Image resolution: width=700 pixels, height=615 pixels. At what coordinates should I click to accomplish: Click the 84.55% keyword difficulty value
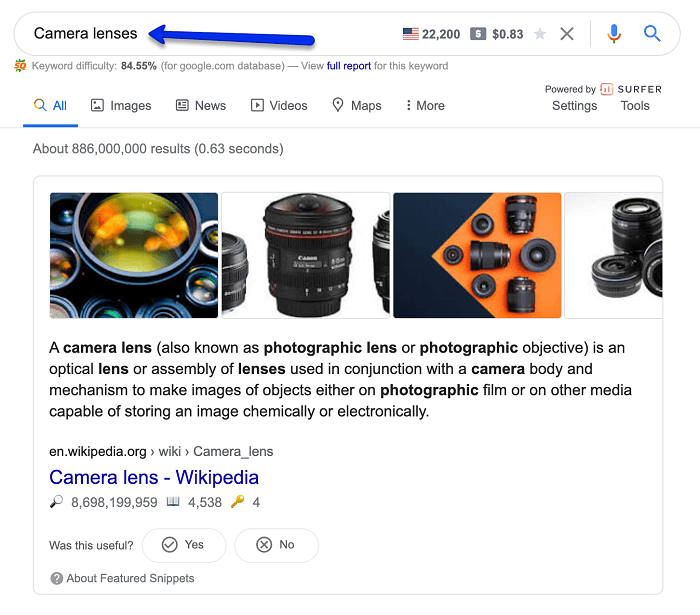[138, 66]
